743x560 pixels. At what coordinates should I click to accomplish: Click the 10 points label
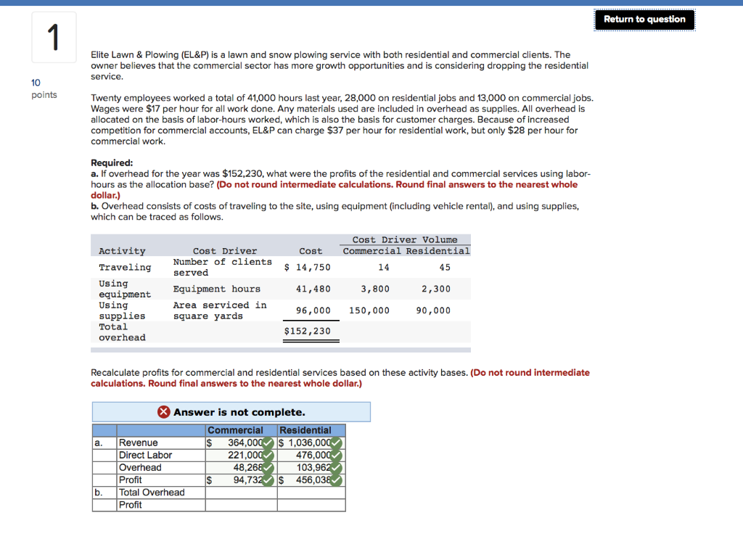(44, 88)
